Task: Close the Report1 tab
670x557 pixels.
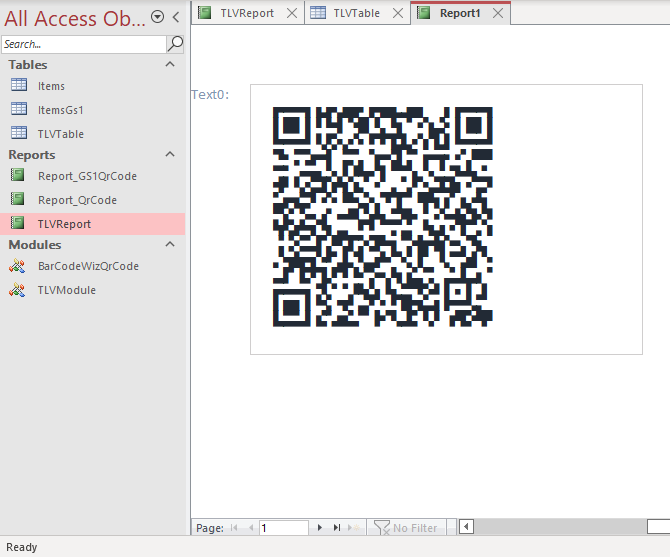Action: click(x=498, y=13)
